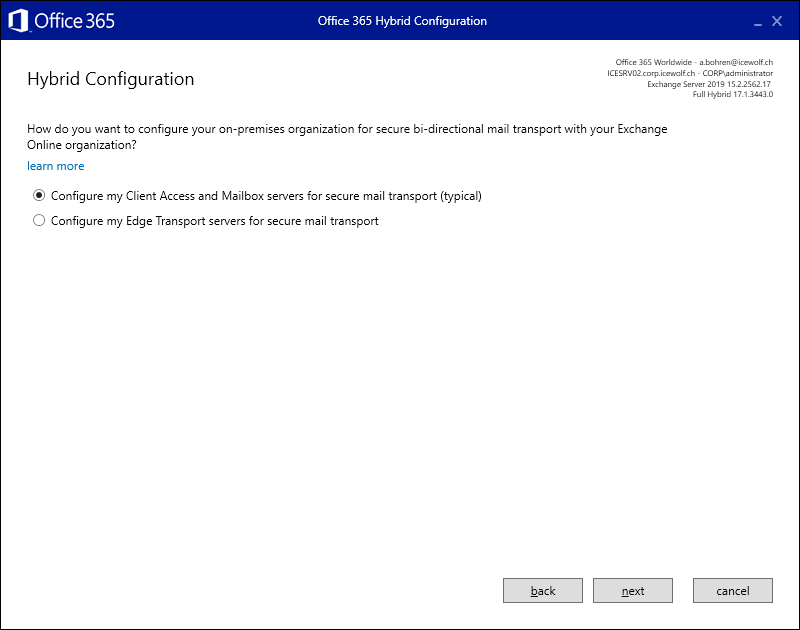
Task: Open the learn more link
Action: pos(56,166)
